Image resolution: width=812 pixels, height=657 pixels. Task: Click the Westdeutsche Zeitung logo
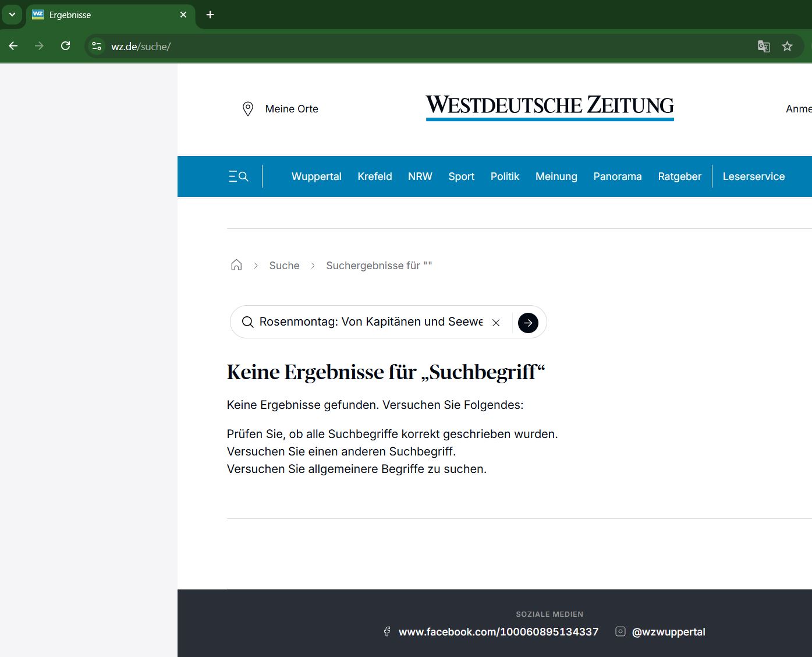click(x=549, y=106)
